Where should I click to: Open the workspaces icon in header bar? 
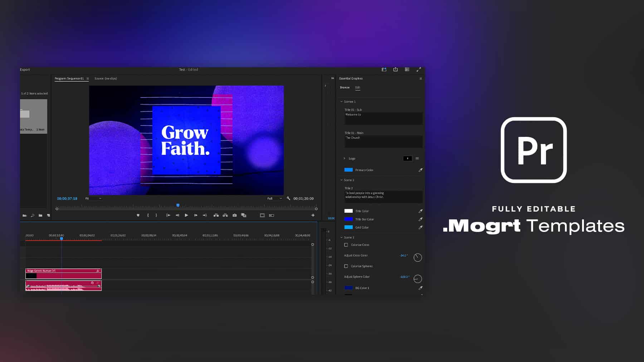pyautogui.click(x=384, y=70)
